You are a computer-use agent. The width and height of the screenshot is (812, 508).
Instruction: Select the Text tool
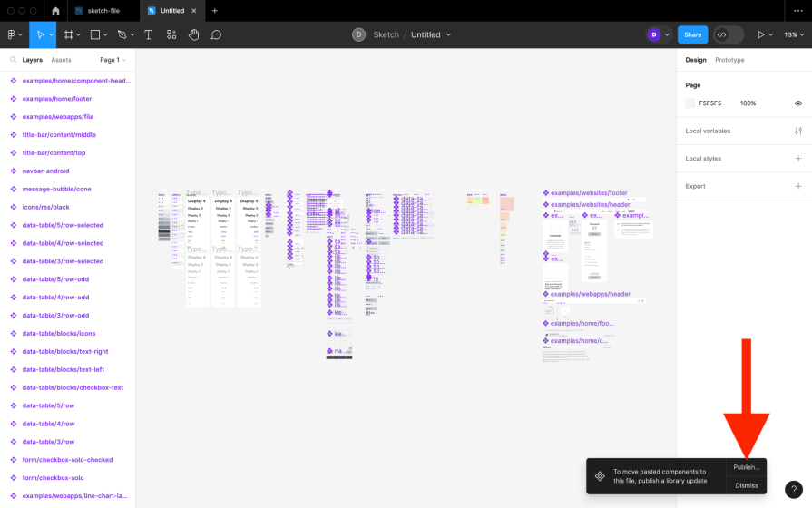pyautogui.click(x=148, y=34)
